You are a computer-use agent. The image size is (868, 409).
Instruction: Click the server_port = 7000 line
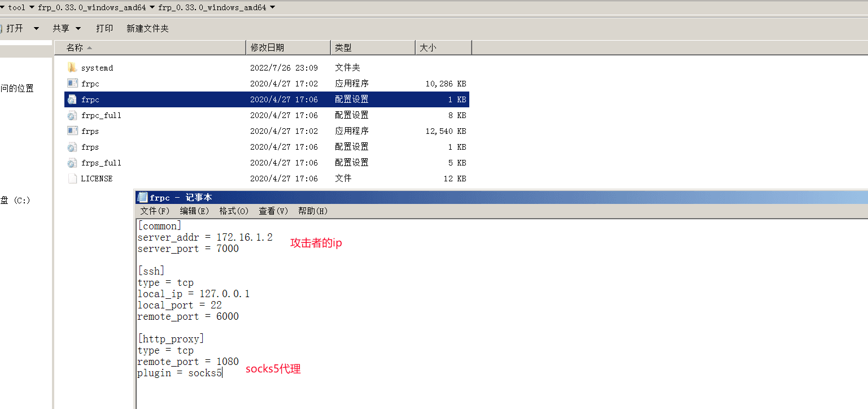(188, 249)
